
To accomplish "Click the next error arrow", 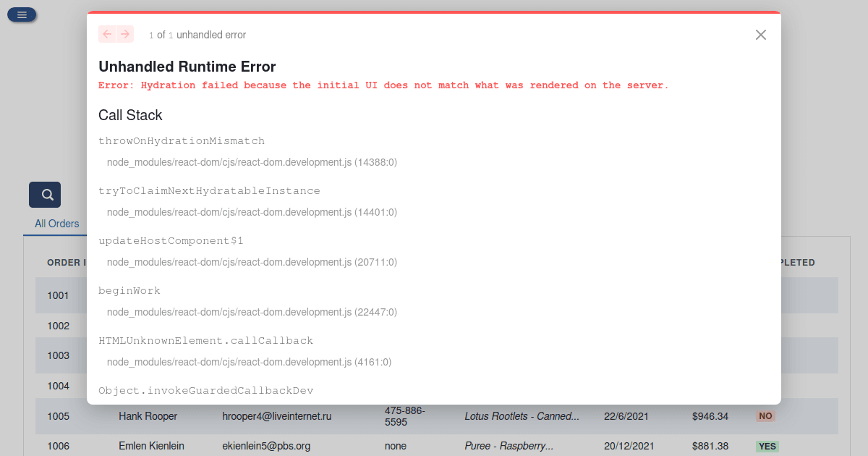I will [x=125, y=34].
